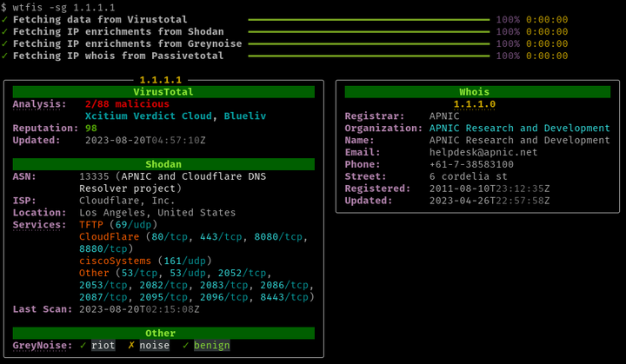Click the Passivetotal progress bar
Image resolution: width=626 pixels, height=364 pixels.
point(369,56)
